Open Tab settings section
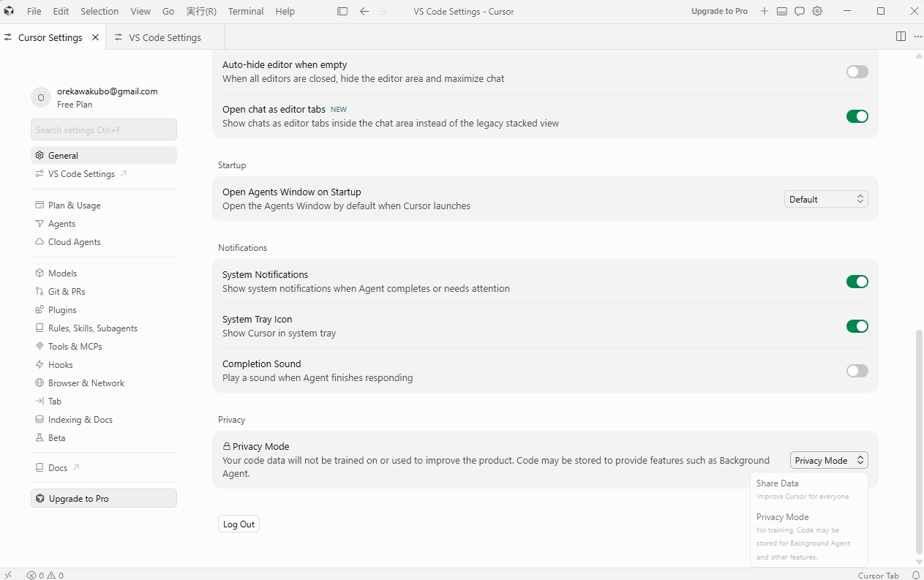The height and width of the screenshot is (580, 924). 104,401
